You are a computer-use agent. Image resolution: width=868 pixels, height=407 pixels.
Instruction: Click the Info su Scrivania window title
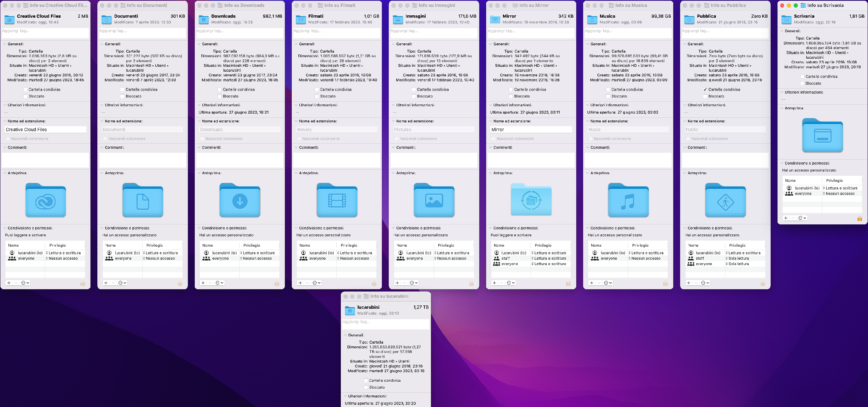pyautogui.click(x=825, y=5)
